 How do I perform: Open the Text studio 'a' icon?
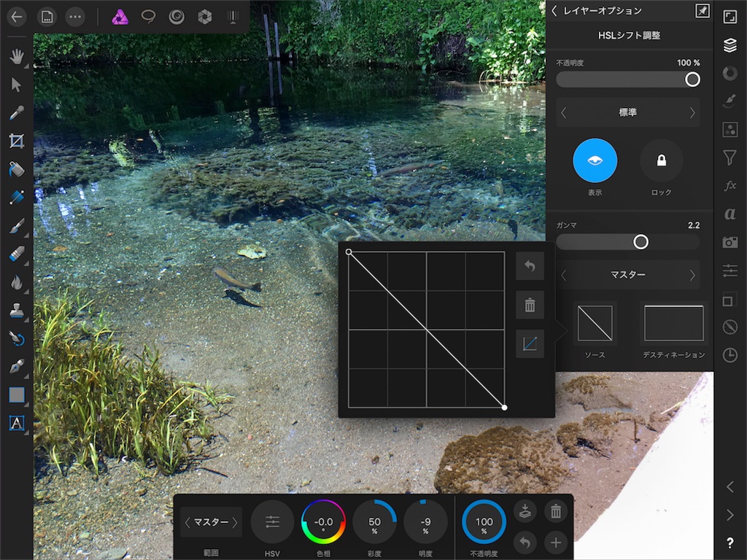(x=729, y=214)
